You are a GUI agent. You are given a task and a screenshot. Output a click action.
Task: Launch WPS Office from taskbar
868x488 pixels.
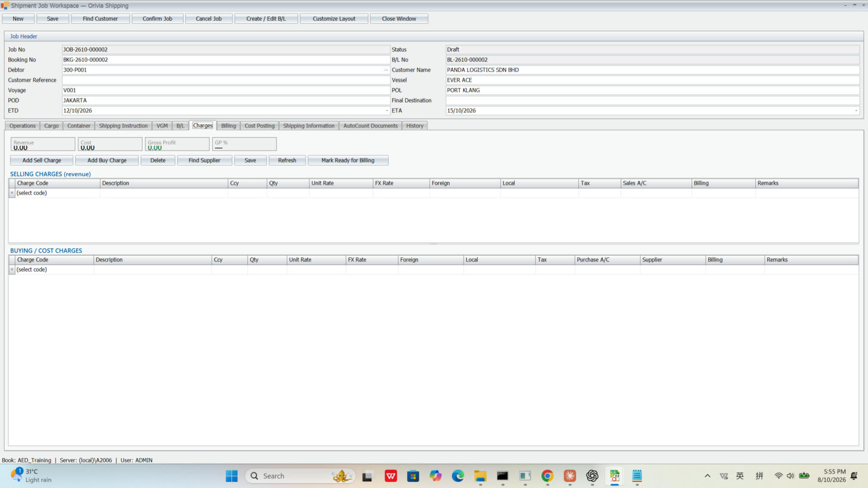(391, 475)
